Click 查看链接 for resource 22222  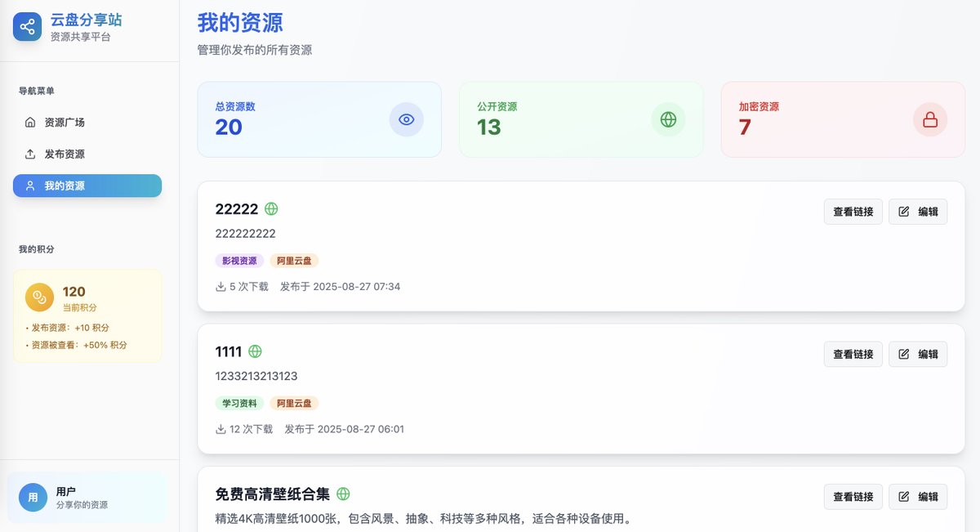(853, 212)
